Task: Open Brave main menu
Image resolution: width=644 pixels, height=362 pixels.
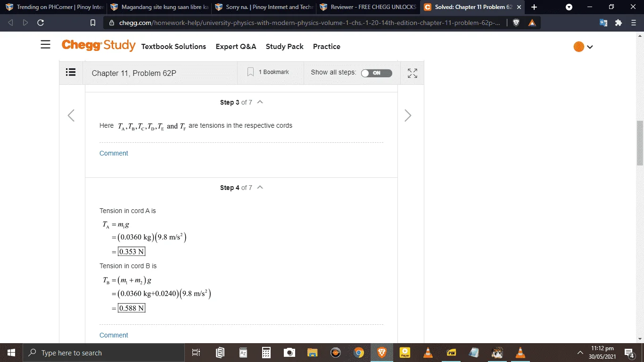Action: pos(633,23)
